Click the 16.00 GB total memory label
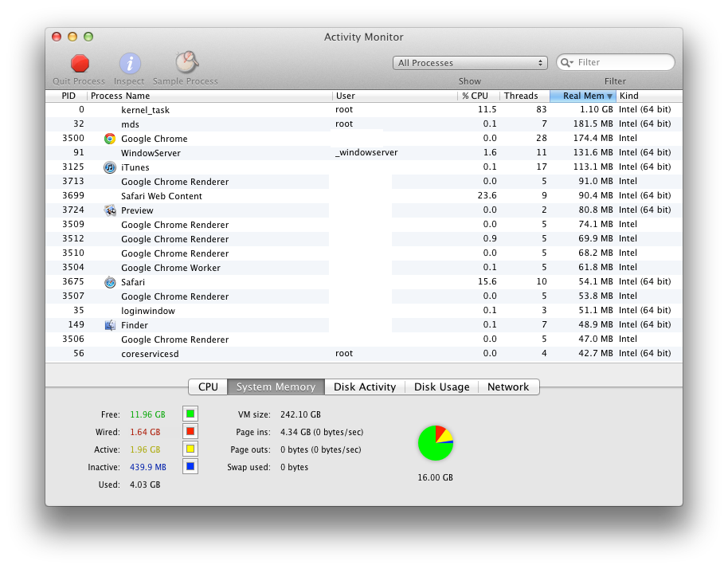The image size is (728, 569). [435, 477]
